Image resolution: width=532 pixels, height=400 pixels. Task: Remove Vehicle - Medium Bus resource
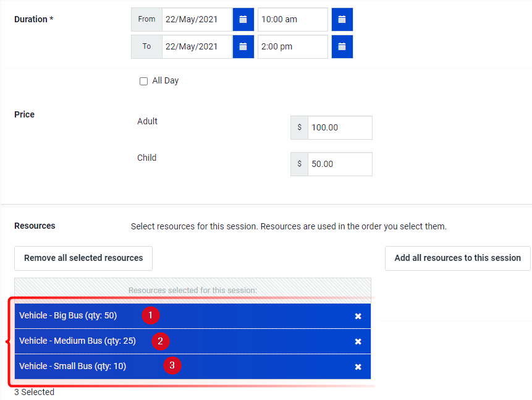[358, 341]
